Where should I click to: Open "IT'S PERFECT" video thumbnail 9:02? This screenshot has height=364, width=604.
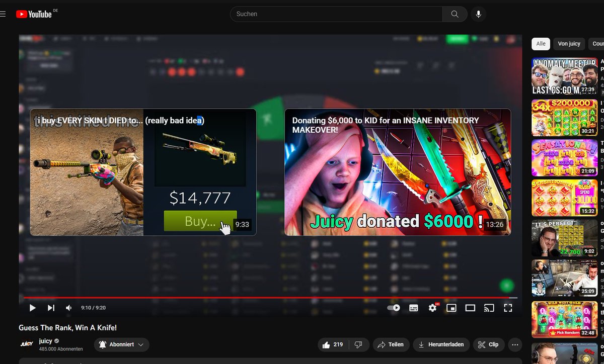(565, 238)
